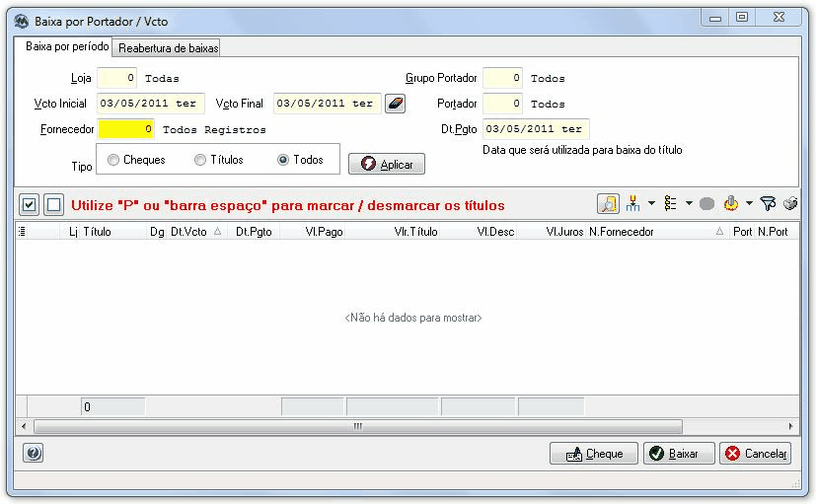Toggle sort arrow on Dt.Vcto column

point(217,232)
